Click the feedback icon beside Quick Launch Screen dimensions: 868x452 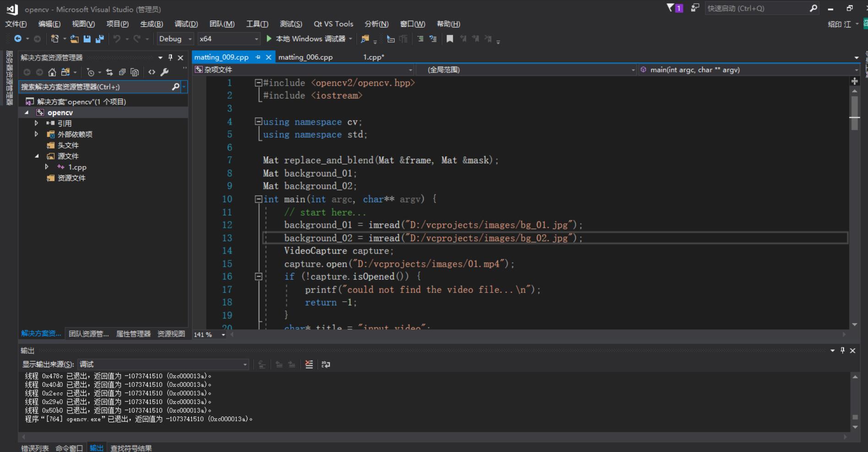tap(695, 8)
